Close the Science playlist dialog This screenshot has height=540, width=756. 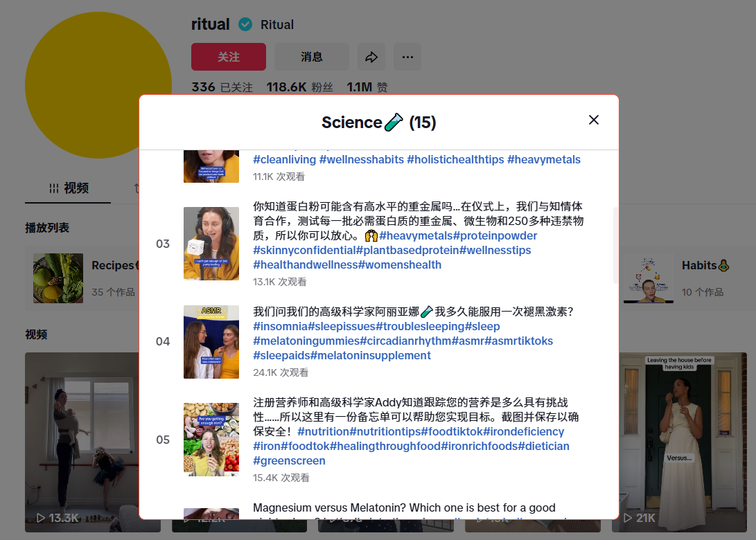[594, 120]
